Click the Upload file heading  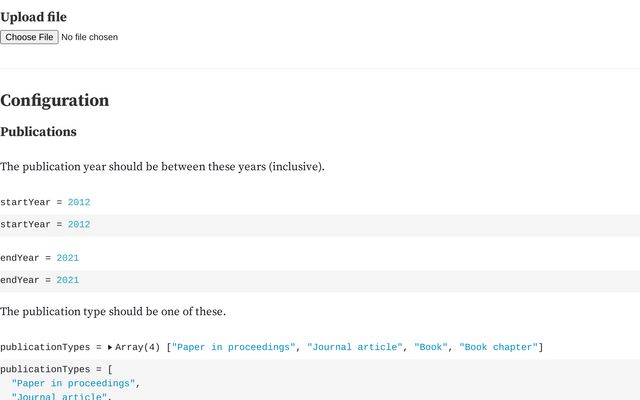point(34,16)
